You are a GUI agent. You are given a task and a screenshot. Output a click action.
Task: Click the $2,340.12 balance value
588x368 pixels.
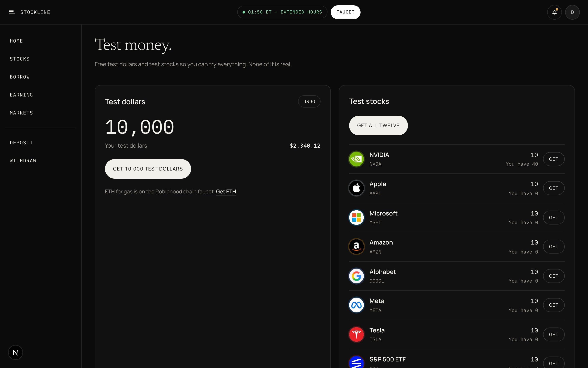(x=305, y=146)
